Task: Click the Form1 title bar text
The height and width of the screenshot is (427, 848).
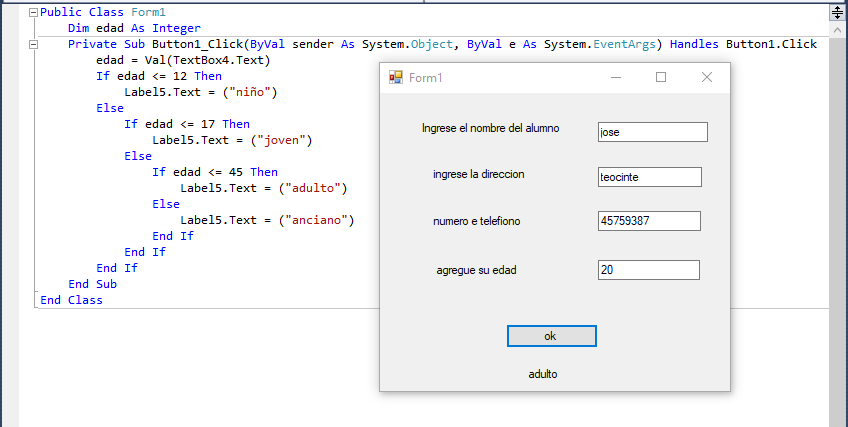Action: point(426,78)
